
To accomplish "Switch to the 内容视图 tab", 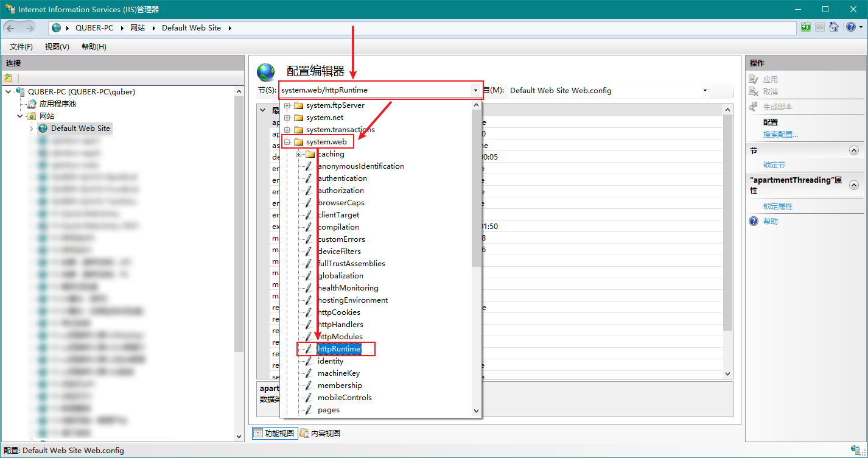I will (321, 433).
